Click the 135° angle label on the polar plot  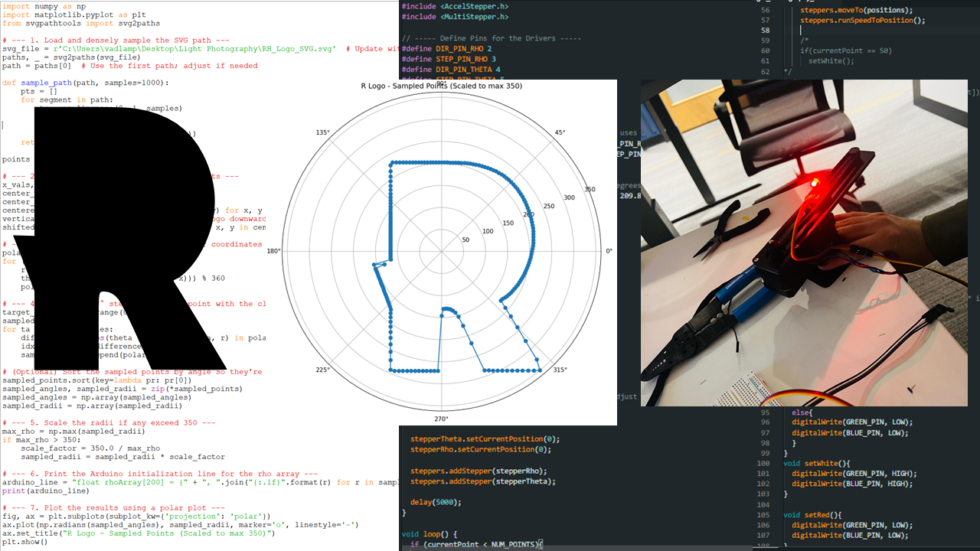tap(322, 132)
